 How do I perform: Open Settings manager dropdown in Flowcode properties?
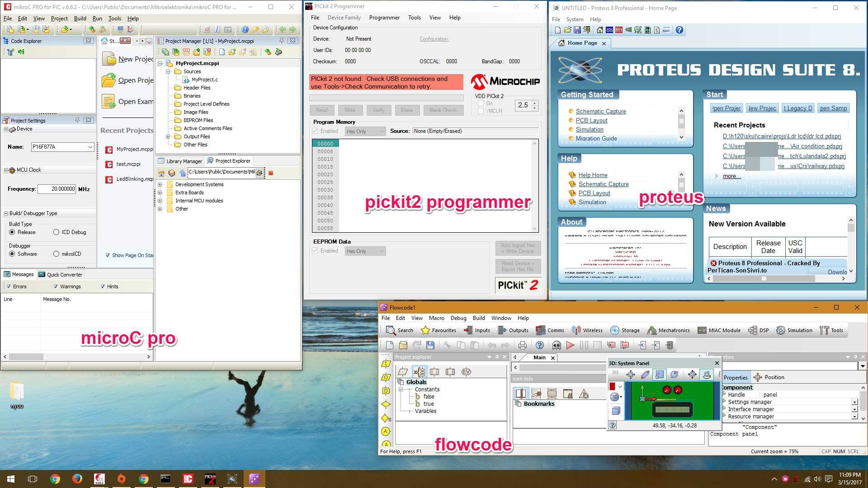(854, 402)
